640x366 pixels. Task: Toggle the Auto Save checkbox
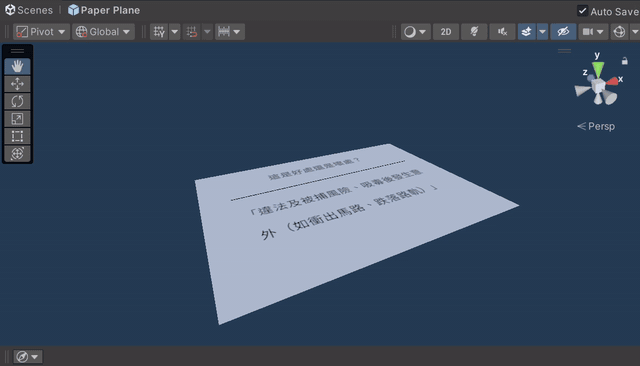pos(582,11)
